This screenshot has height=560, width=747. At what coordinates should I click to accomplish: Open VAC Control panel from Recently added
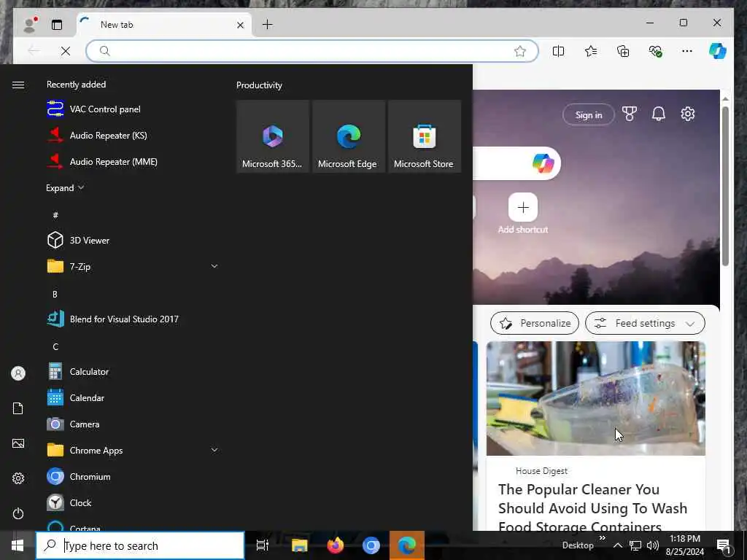133,109
